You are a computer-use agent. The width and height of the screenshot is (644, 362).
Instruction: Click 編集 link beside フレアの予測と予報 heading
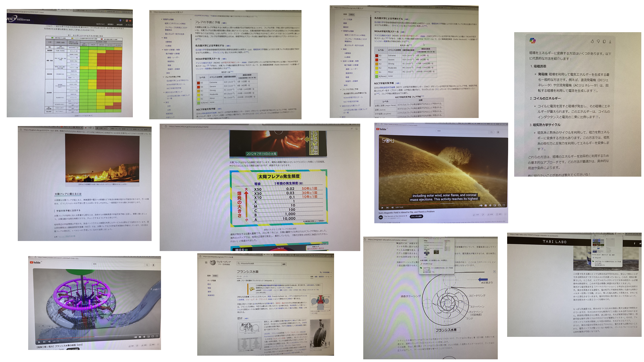click(224, 23)
